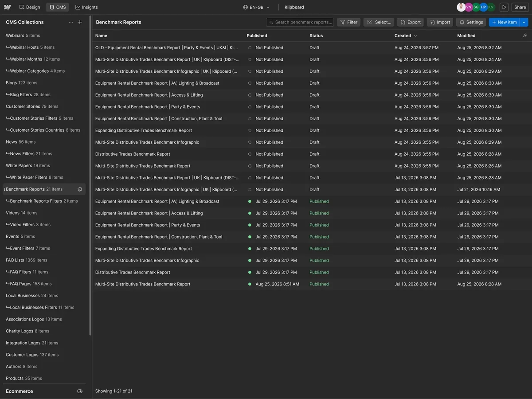This screenshot has width=532, height=399.
Task: Click the first user avatar photo
Action: 461,7
